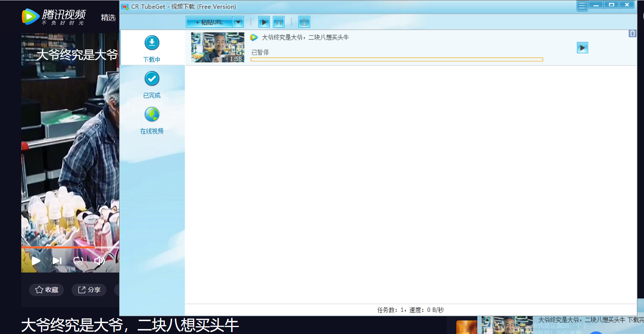Expand the 粘贴URL dropdown arrow
This screenshot has width=644, height=334.
[238, 22]
